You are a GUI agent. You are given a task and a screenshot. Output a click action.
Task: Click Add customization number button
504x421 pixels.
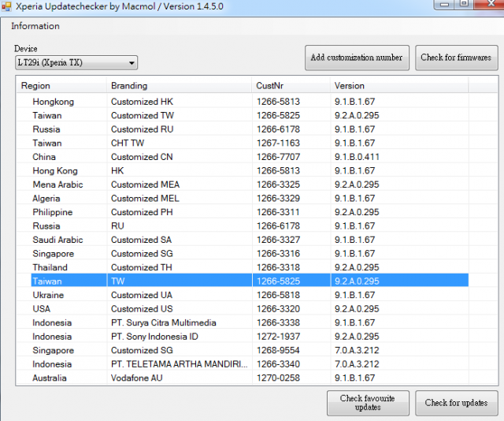click(357, 58)
